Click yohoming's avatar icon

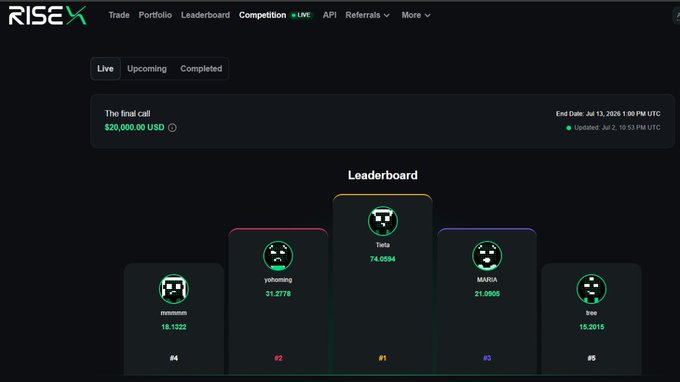point(278,256)
